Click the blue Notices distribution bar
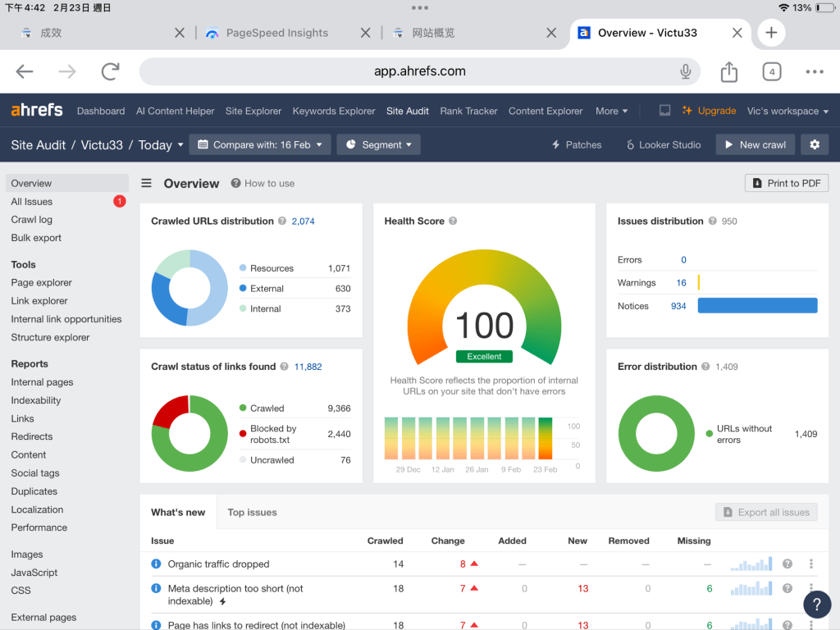Image resolution: width=840 pixels, height=630 pixels. (757, 306)
